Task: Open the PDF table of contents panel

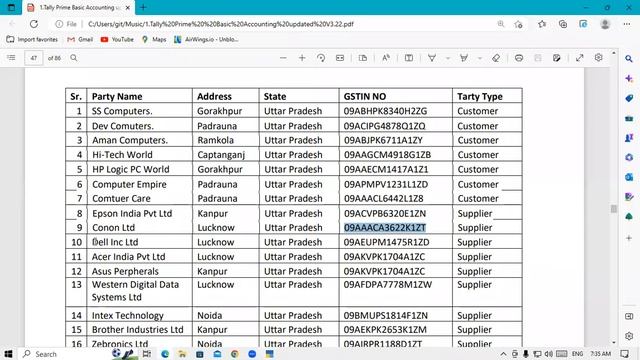Action: 11,58
